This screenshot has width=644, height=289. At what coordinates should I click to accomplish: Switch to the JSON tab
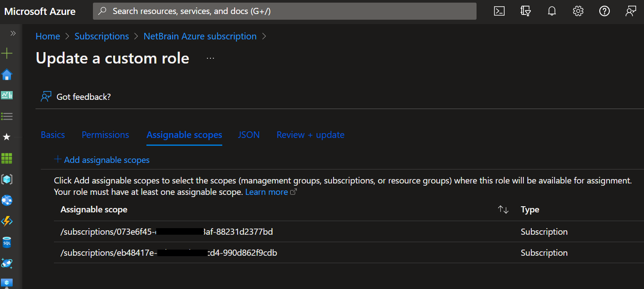coord(249,135)
